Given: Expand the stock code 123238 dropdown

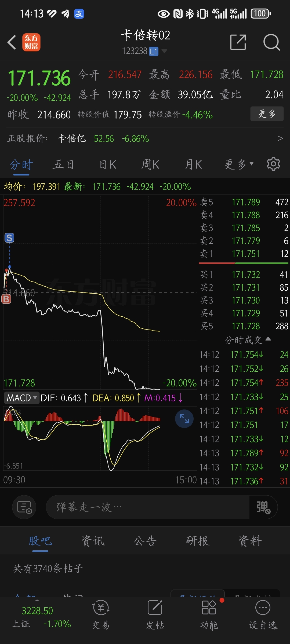Looking at the screenshot, I should pos(144,51).
